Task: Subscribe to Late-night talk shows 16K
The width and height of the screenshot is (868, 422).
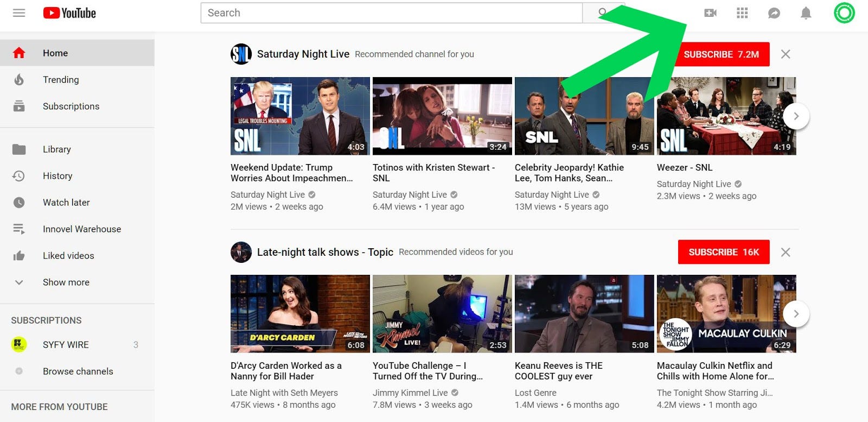Action: point(724,252)
